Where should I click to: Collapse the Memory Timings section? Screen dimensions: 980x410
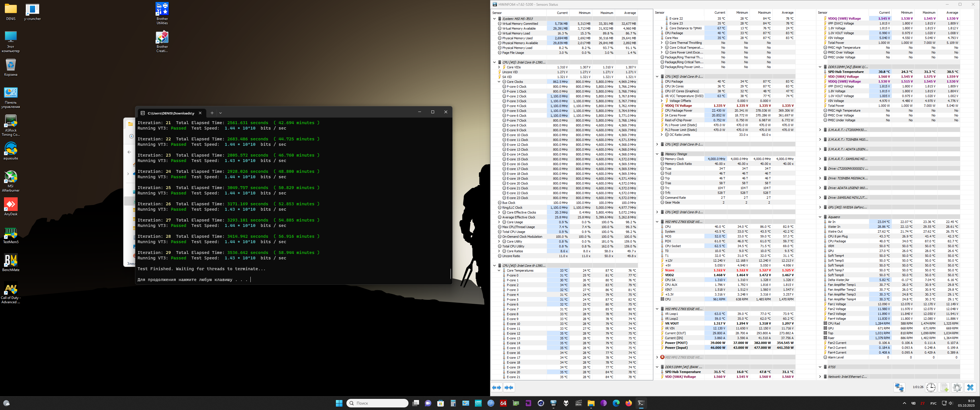pos(657,154)
